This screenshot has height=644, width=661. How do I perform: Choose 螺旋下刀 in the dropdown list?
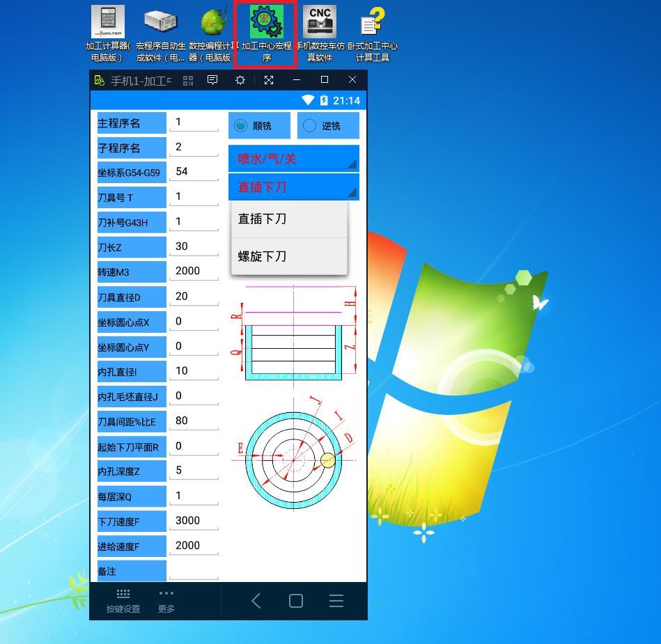click(x=289, y=256)
